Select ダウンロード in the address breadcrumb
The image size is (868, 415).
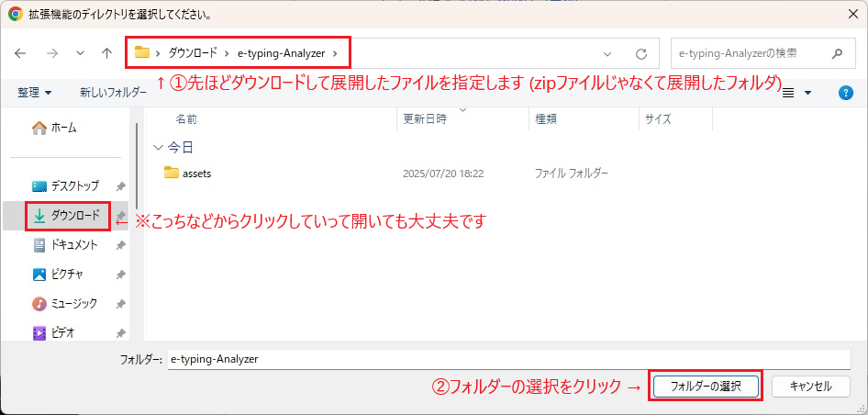193,53
